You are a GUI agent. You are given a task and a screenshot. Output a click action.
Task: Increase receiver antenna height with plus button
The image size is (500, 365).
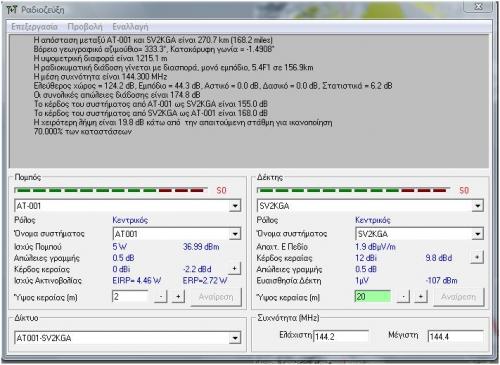(421, 296)
